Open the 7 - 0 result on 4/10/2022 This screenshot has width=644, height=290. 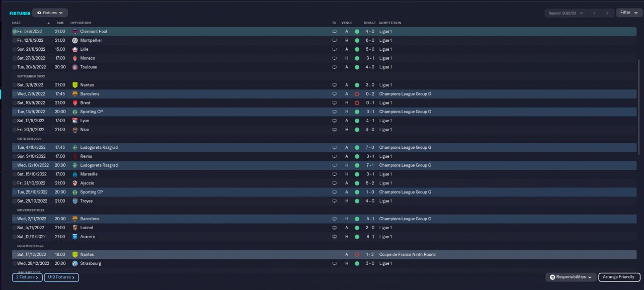(x=370, y=147)
